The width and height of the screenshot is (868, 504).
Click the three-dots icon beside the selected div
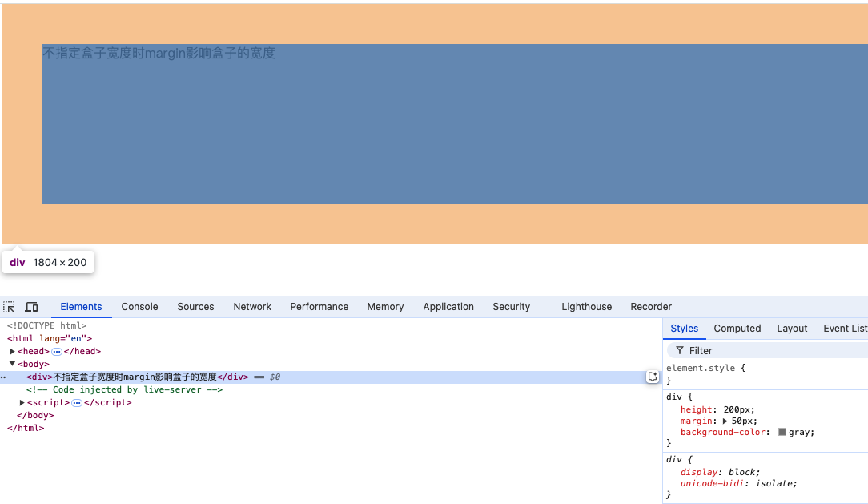point(3,377)
